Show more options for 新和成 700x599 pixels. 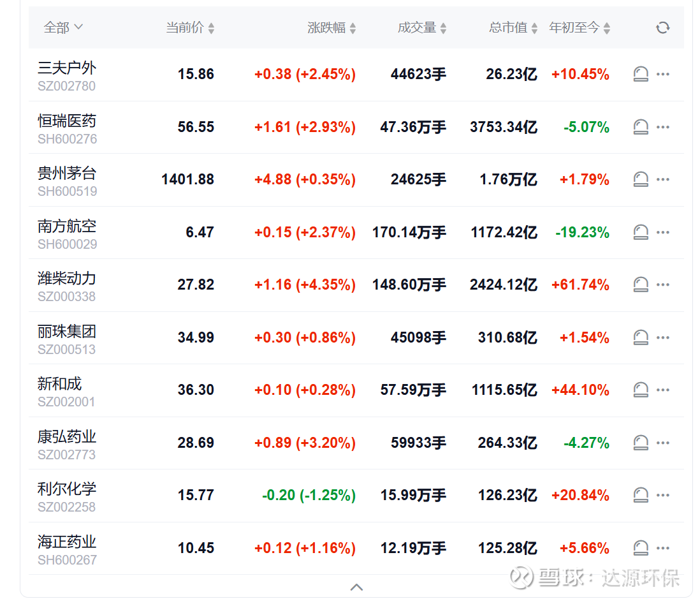663,390
